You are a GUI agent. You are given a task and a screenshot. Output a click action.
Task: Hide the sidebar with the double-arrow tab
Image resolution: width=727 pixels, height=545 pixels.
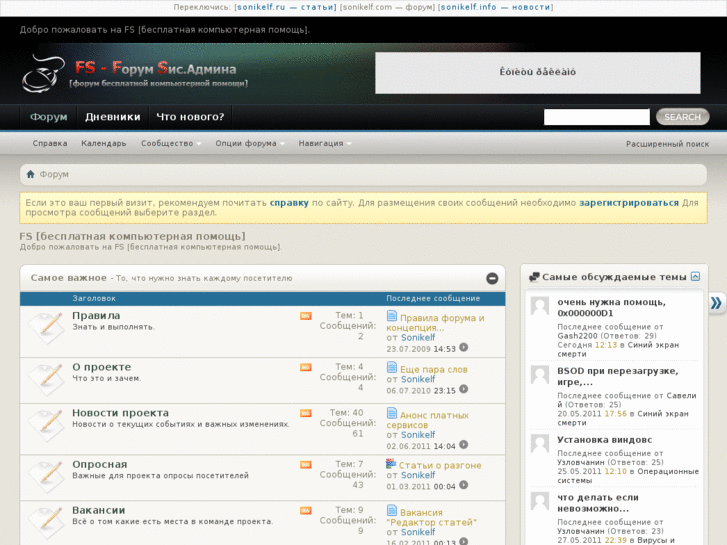point(716,303)
